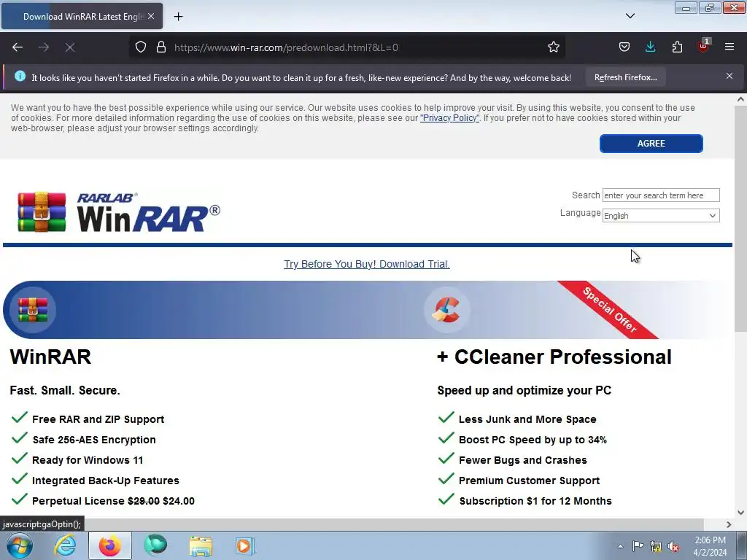Screen dimensions: 747x560
Task: Follow the Try Before You Buy Download Trial link
Action: 366,264
